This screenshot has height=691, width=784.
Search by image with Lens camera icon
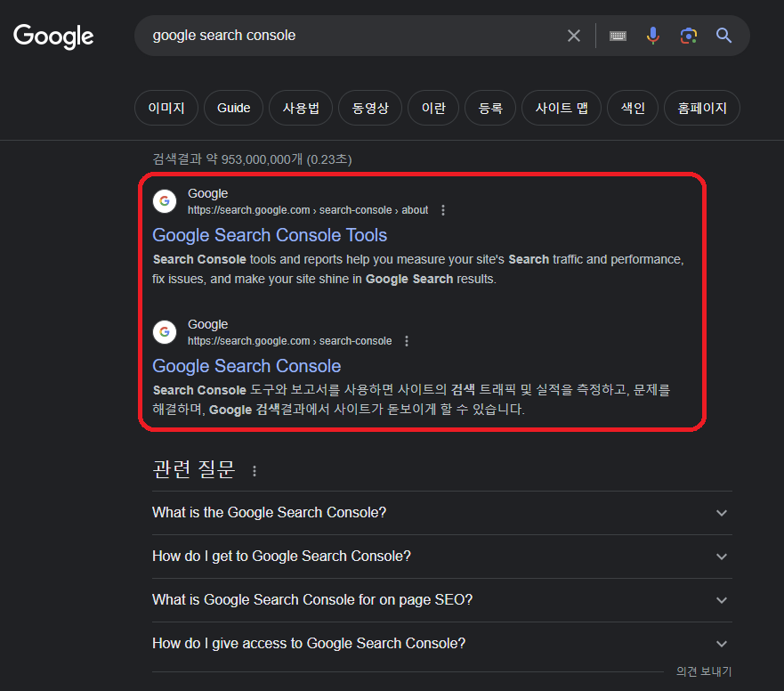click(689, 36)
